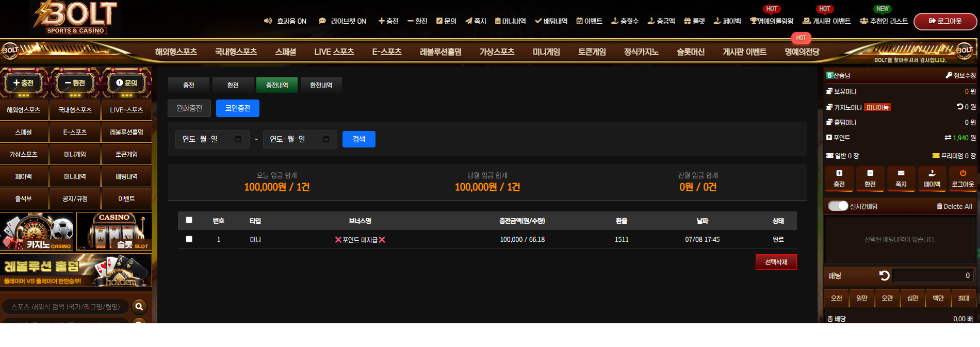Check the select-all checkbox in table header
Screen dimensions: 980x347
pyautogui.click(x=189, y=220)
